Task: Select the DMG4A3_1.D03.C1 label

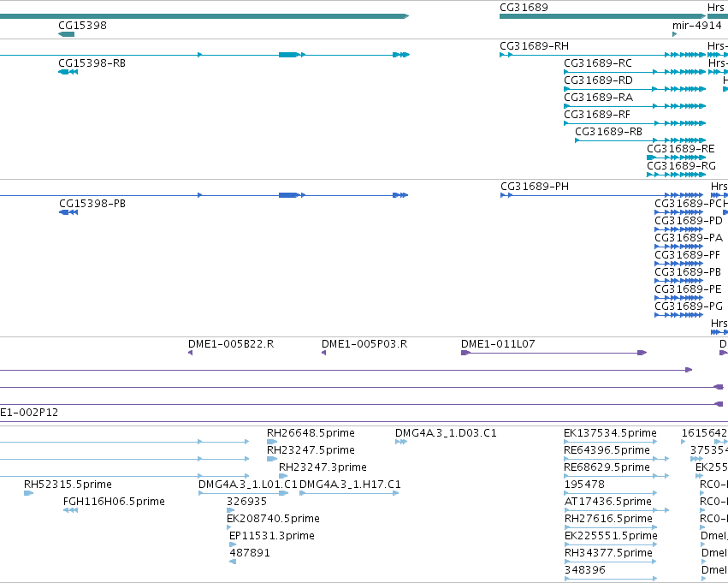Action: 446,433
